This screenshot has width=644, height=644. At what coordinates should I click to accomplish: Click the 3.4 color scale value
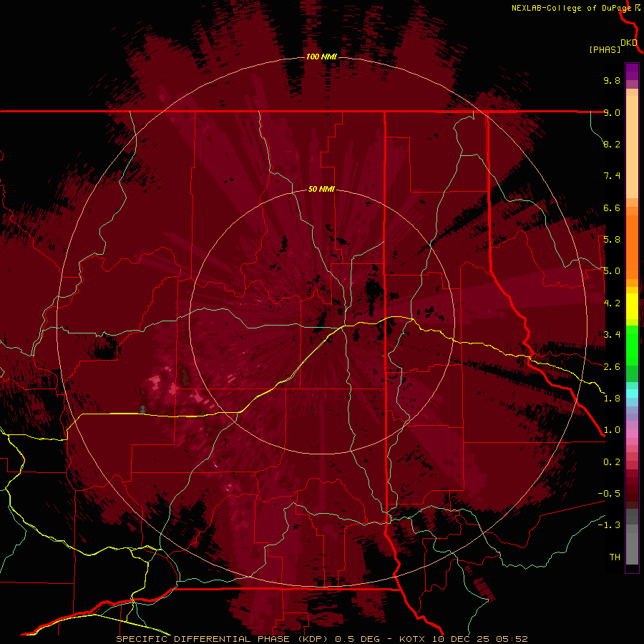(x=612, y=335)
